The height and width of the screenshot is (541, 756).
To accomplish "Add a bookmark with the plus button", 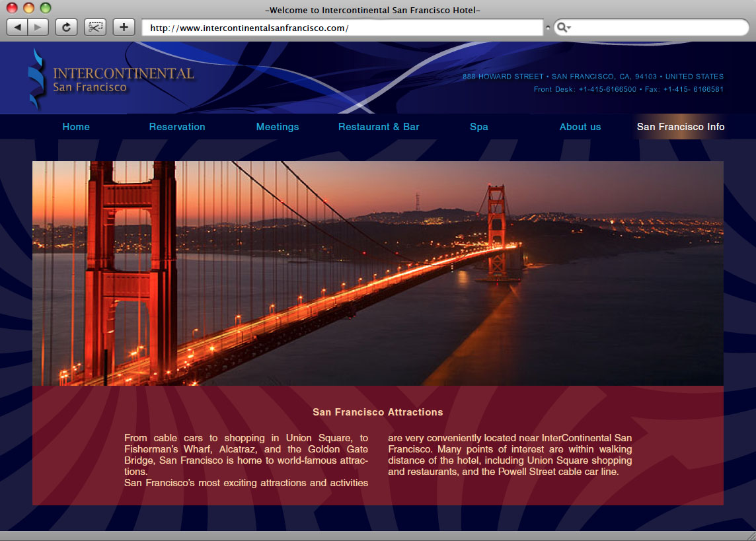I will (124, 28).
